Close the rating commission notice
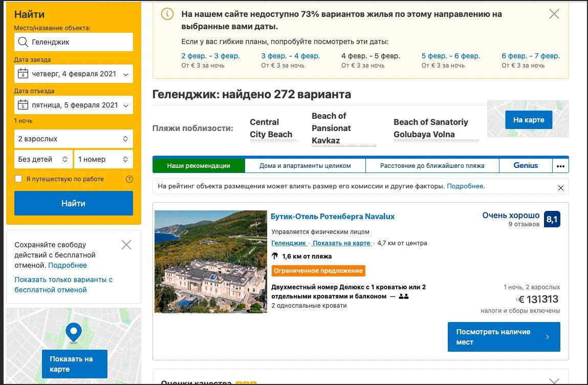The width and height of the screenshot is (588, 385). point(561,187)
